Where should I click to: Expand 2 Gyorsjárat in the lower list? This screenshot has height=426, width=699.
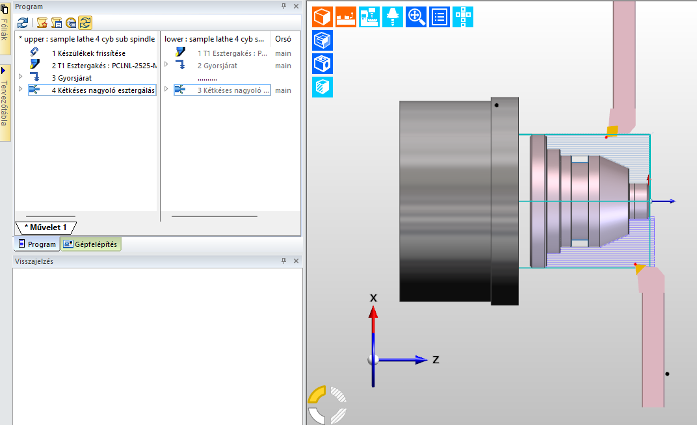(x=166, y=65)
